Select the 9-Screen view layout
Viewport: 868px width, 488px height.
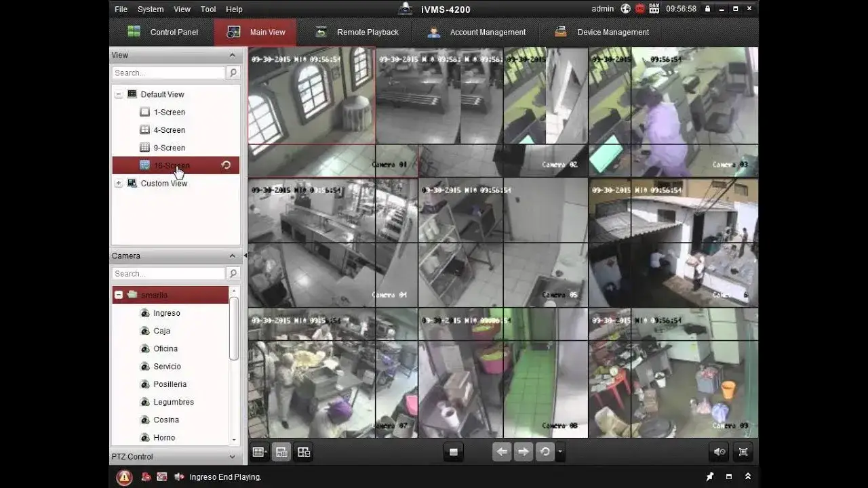170,148
